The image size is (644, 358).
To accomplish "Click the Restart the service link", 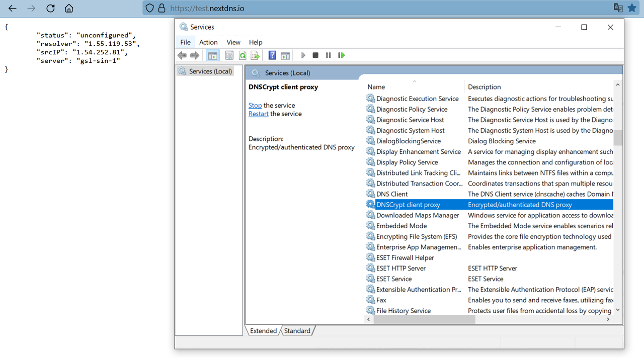I will [259, 114].
